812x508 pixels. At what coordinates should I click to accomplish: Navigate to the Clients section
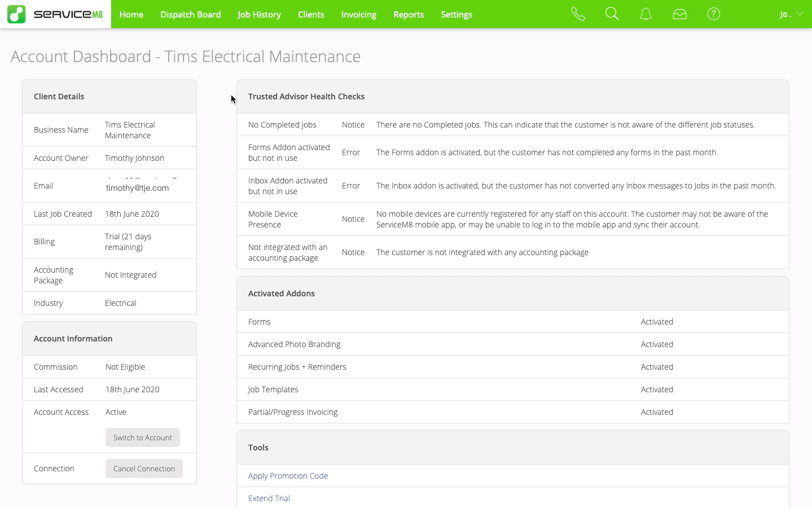pyautogui.click(x=311, y=15)
